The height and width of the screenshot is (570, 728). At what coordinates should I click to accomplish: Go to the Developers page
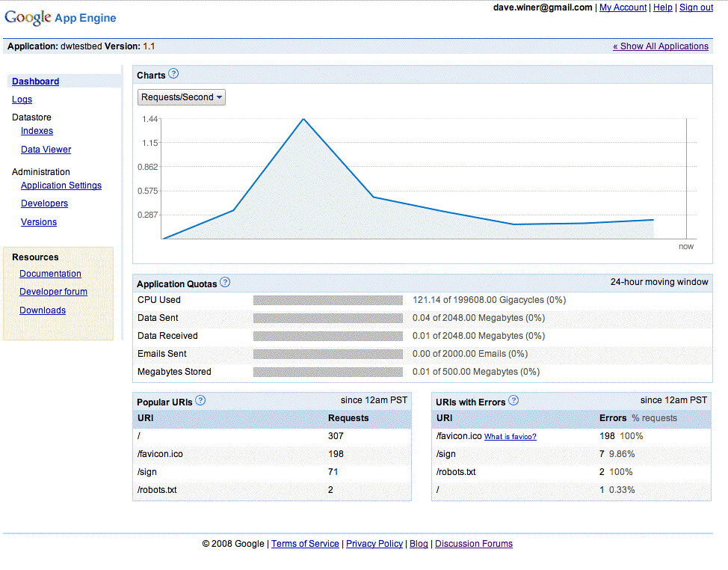tap(45, 203)
